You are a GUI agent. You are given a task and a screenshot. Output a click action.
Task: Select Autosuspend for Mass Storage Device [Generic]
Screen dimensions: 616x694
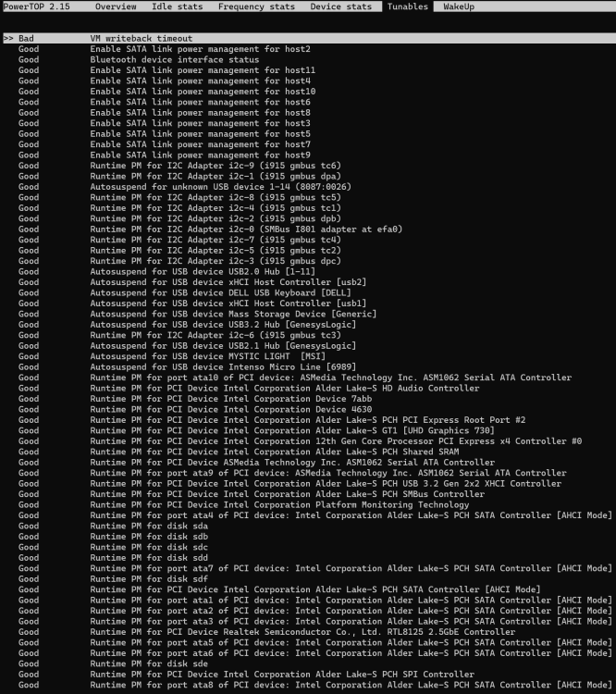[x=197, y=315]
